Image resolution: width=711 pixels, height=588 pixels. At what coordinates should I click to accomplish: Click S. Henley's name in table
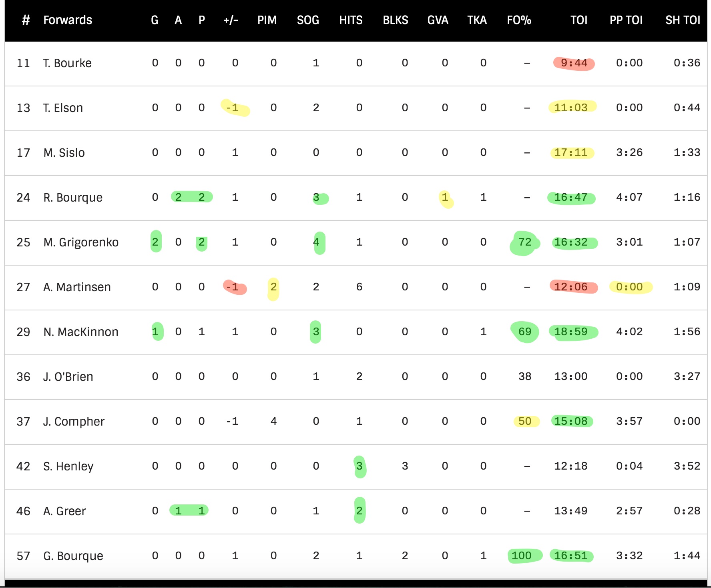tap(68, 466)
